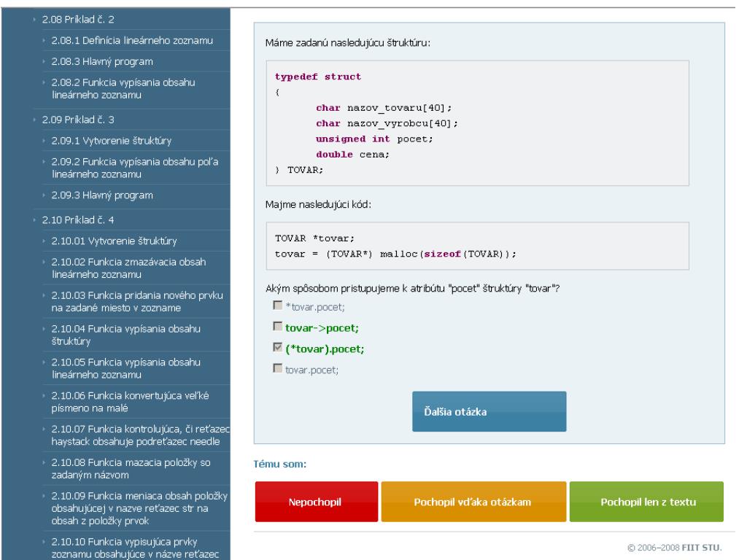Open chapter 2.09 Príklad č. 3
This screenshot has width=747, height=560.
[78, 120]
